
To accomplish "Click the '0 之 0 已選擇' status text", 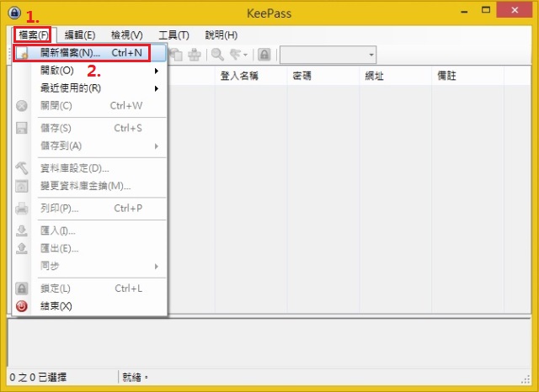I will (x=38, y=378).
